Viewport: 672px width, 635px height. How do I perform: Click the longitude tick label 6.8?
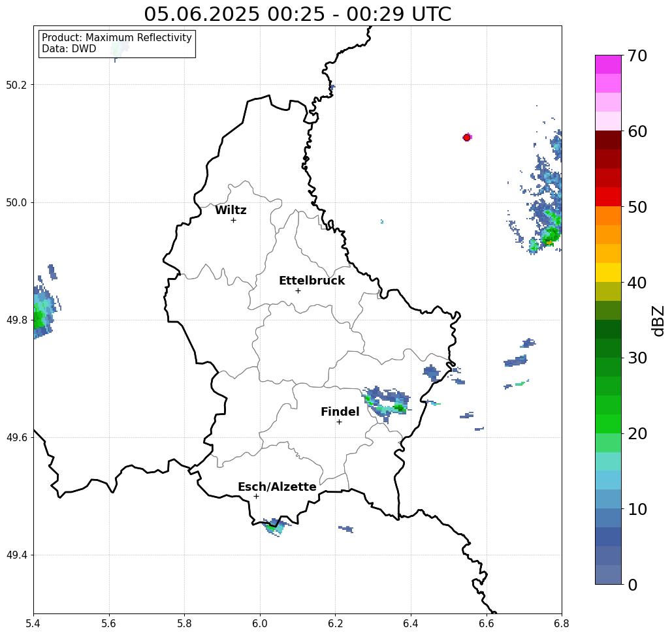click(562, 623)
